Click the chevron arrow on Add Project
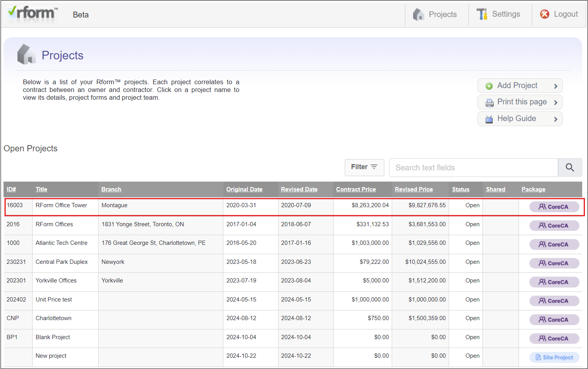The height and width of the screenshot is (369, 588). pos(555,86)
